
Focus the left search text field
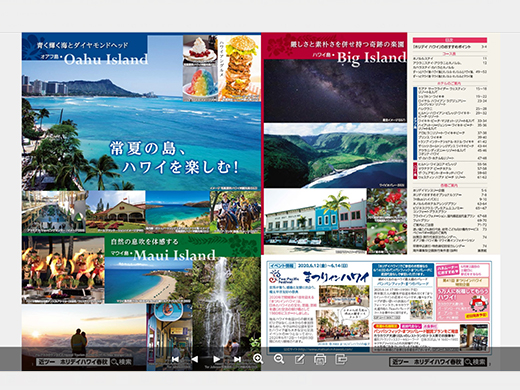pos(73,362)
